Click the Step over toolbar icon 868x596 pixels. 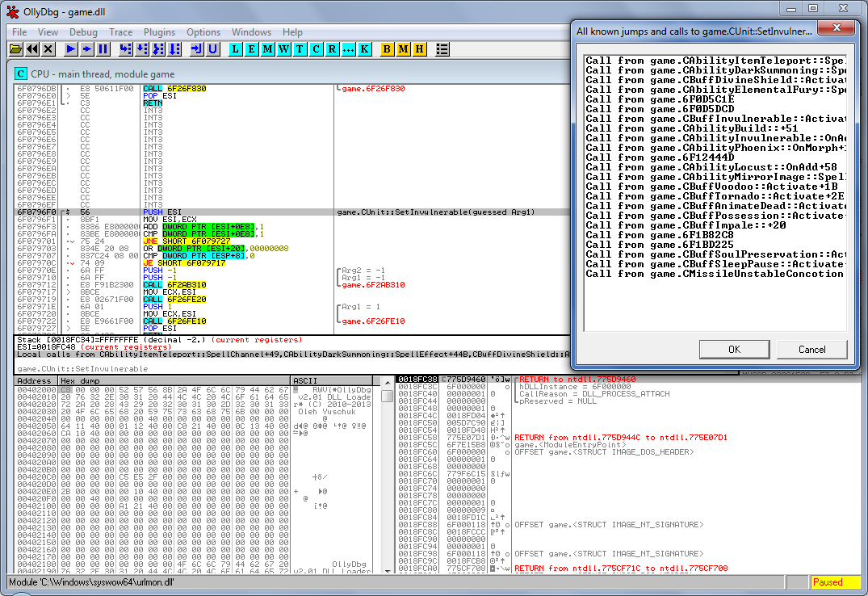142,49
